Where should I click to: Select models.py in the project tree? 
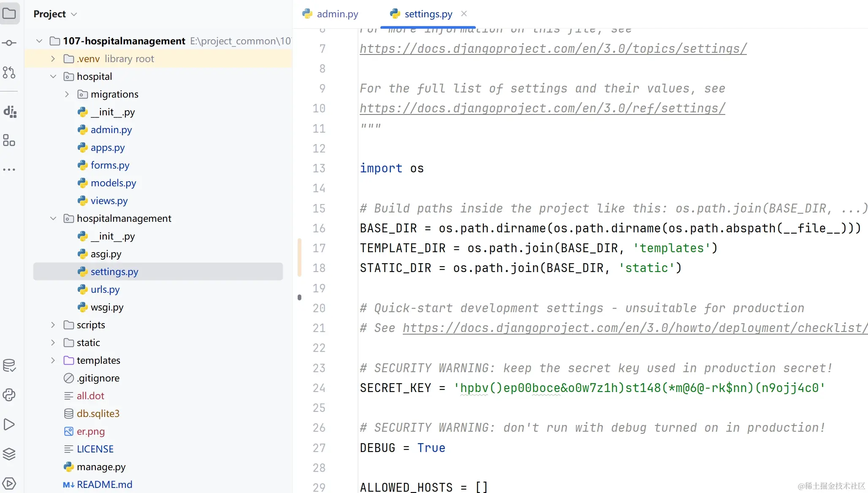(113, 183)
